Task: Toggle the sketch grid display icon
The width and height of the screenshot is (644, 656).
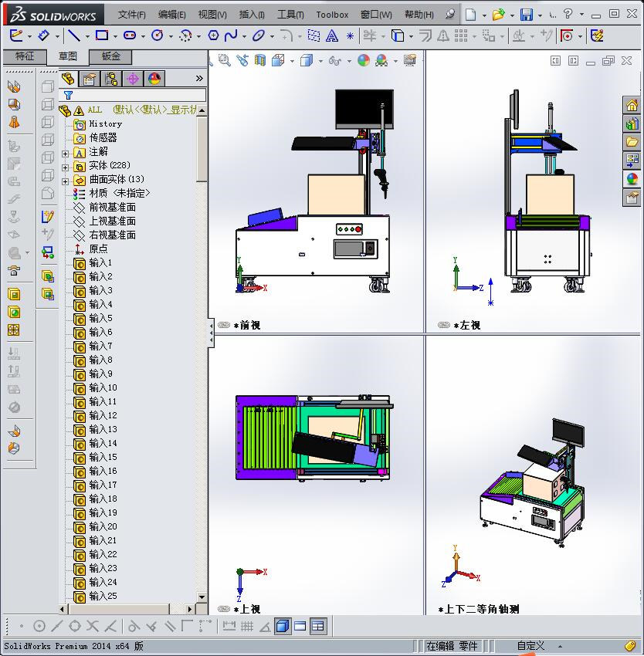Action: click(249, 626)
